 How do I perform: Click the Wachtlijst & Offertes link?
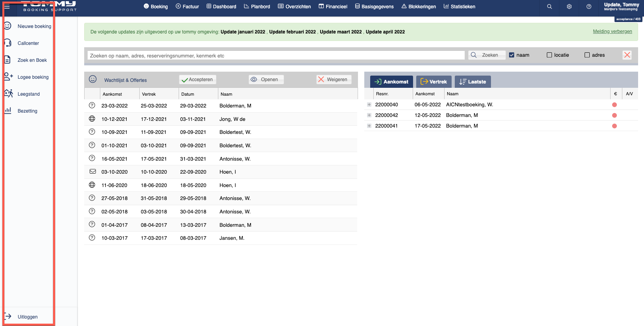tap(125, 80)
